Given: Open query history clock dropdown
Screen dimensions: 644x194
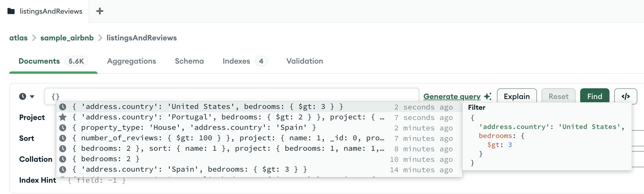Looking at the screenshot, I should (27, 96).
